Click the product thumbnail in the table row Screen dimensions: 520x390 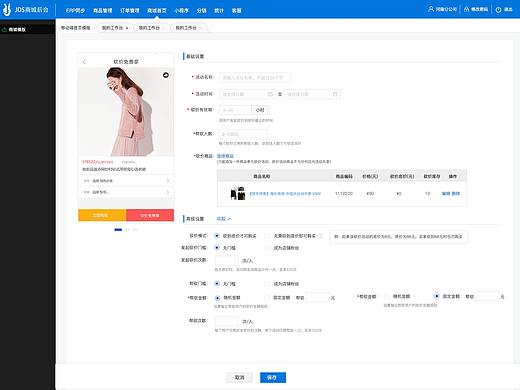click(x=238, y=193)
